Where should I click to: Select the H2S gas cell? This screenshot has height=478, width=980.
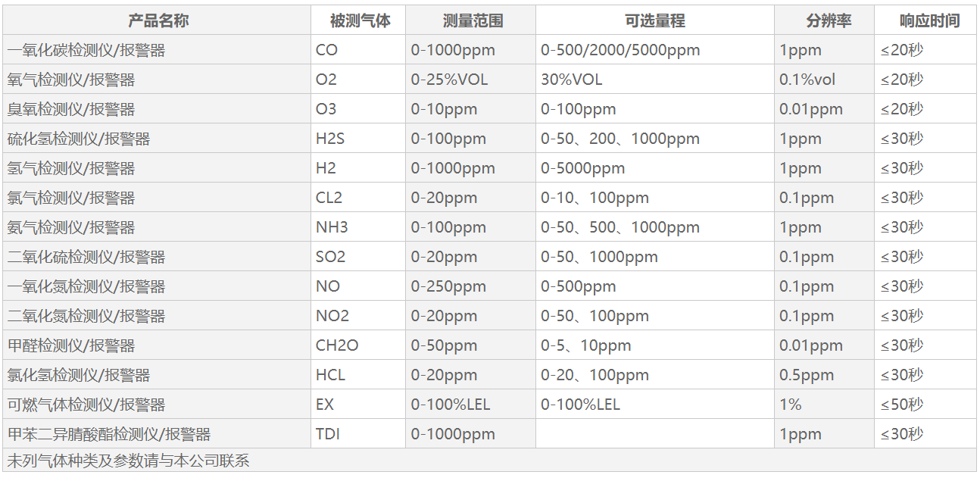[x=330, y=139]
